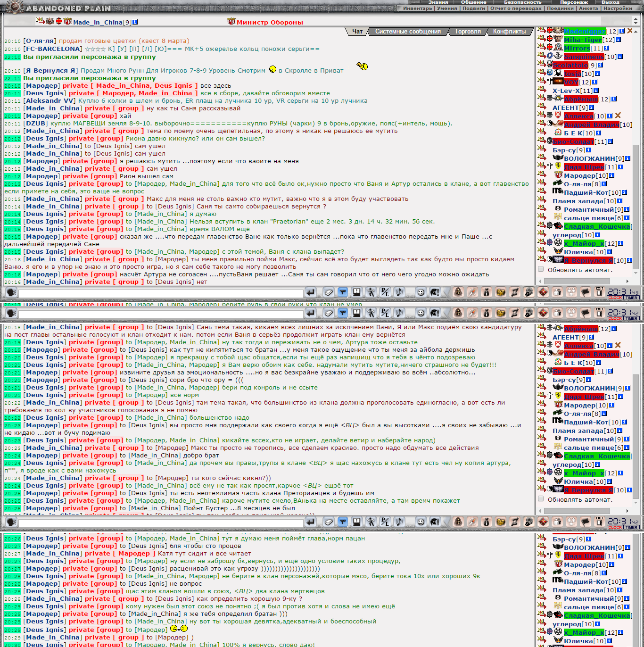
Task: Open info icon next to Made_in_China[9] header
Action: [135, 22]
